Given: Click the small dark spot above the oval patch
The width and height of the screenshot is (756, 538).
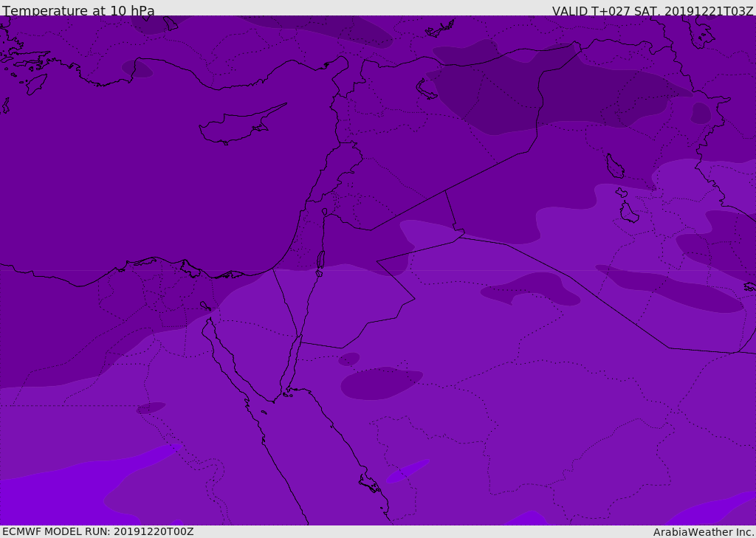Looking at the screenshot, I should (x=348, y=359).
